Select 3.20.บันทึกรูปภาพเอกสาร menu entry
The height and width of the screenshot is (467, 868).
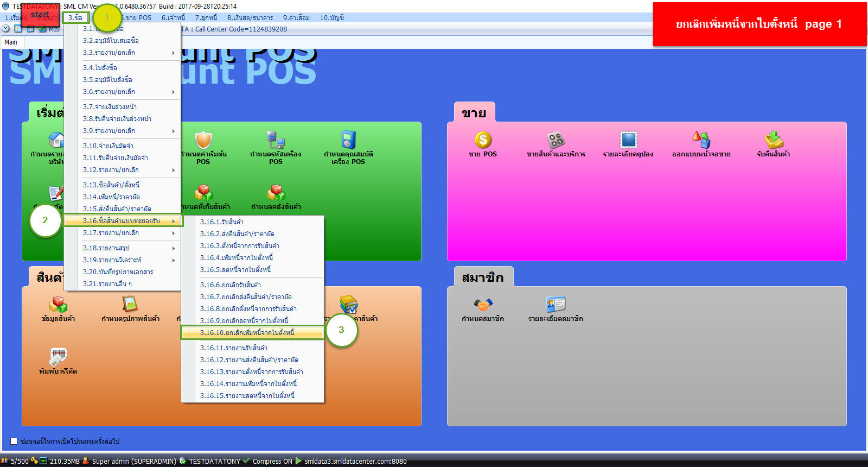tap(122, 272)
